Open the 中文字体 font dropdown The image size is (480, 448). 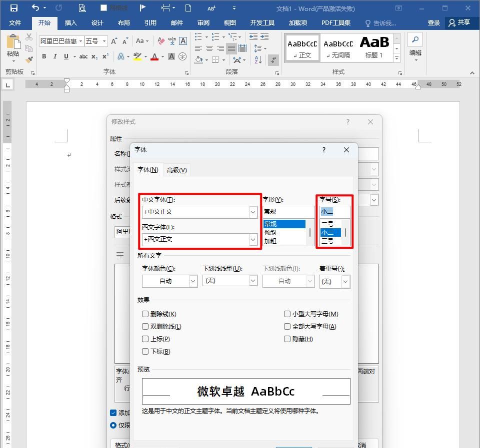(253, 211)
